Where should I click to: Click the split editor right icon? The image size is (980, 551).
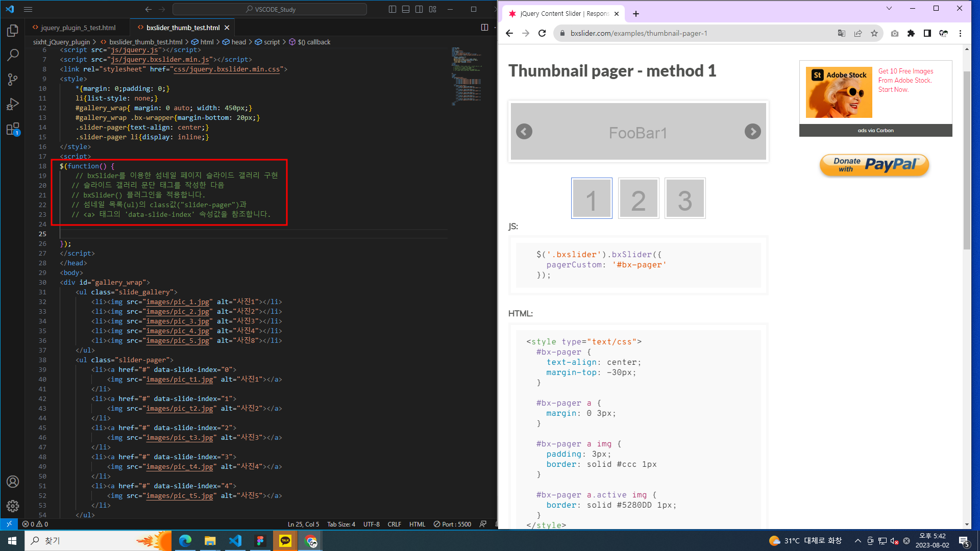484,28
